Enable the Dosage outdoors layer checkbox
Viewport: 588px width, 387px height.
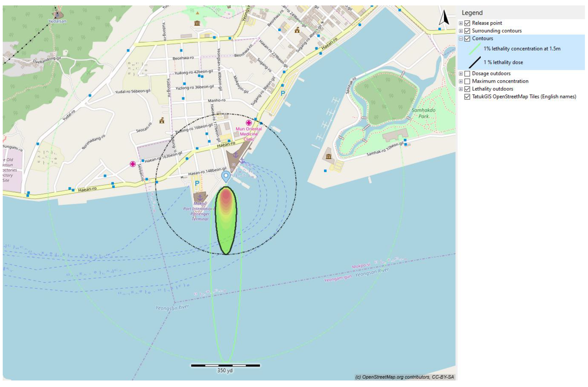tap(467, 74)
